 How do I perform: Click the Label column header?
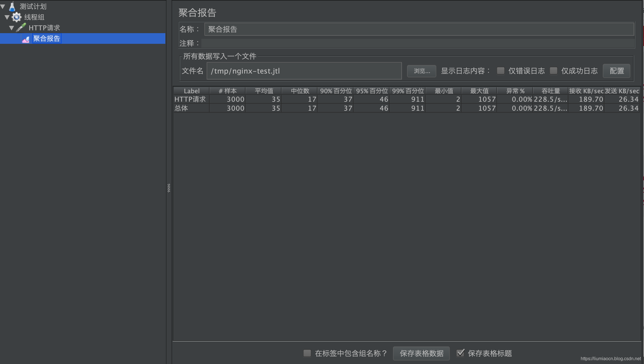point(192,91)
